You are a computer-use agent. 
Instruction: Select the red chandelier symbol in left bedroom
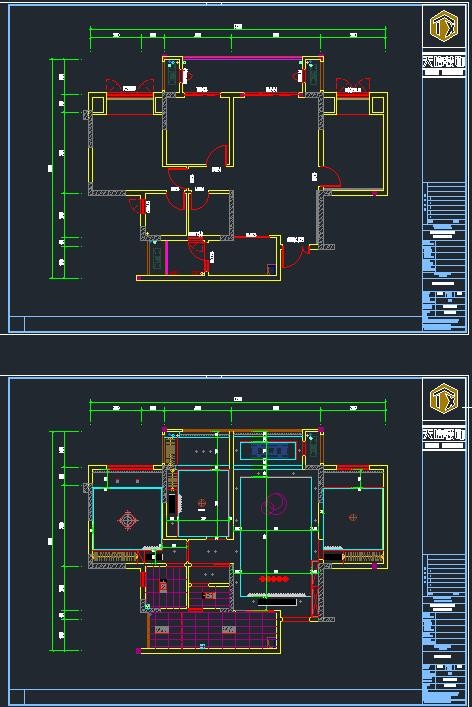128,520
